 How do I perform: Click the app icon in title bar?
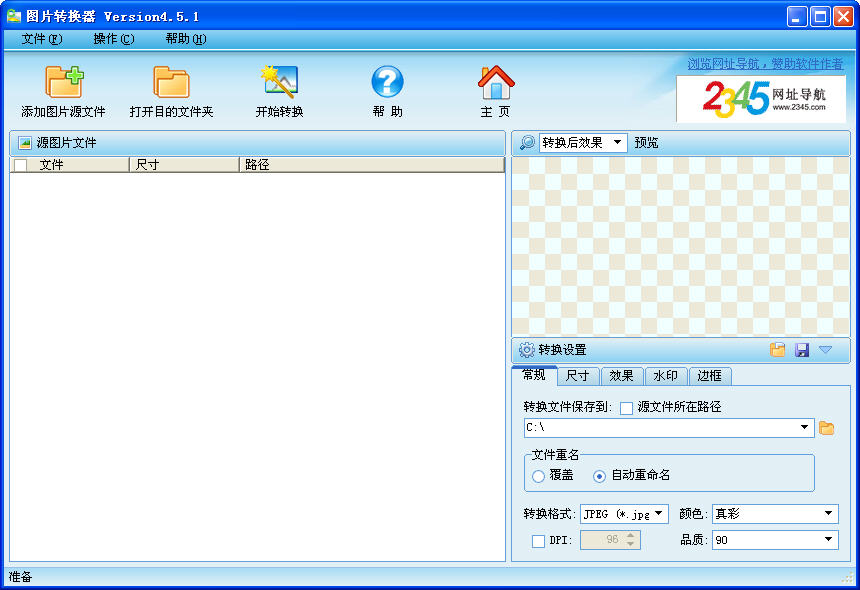point(14,16)
